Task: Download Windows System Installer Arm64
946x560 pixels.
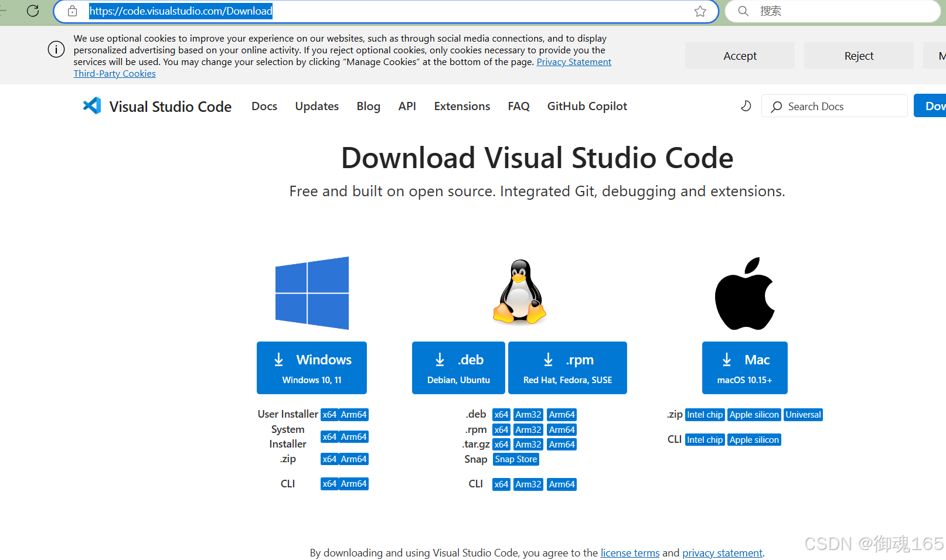Action: point(353,437)
